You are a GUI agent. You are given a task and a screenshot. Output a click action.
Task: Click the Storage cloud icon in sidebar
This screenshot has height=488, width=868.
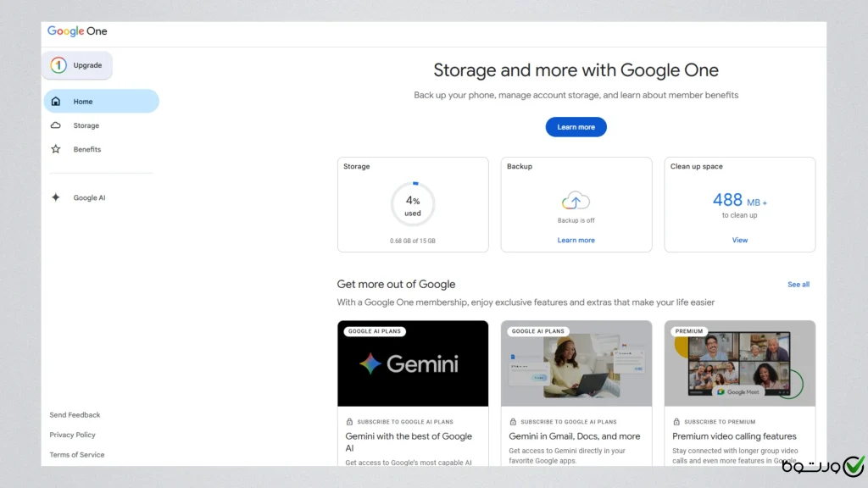point(56,125)
